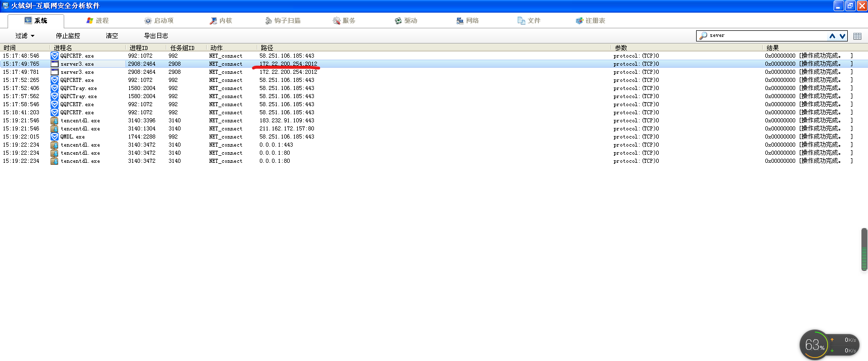
Task: Sort by the 进程名 column header
Action: 88,48
